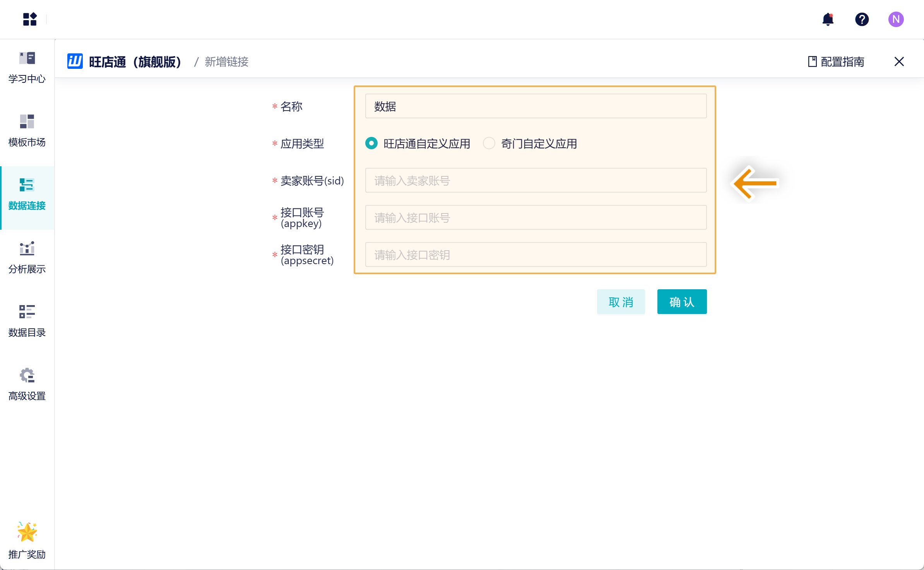Click the 接口密钥 appsecret field
This screenshot has width=924, height=570.
[x=536, y=255]
